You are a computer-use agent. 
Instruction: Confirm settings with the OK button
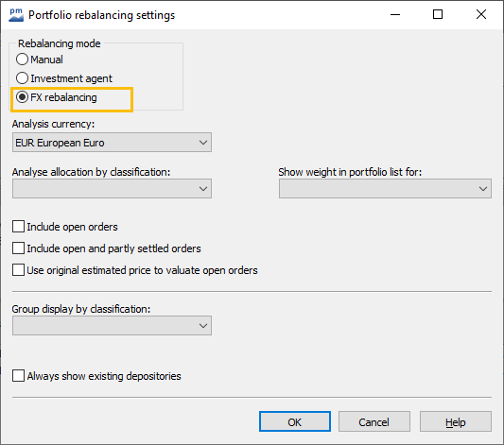pyautogui.click(x=295, y=421)
